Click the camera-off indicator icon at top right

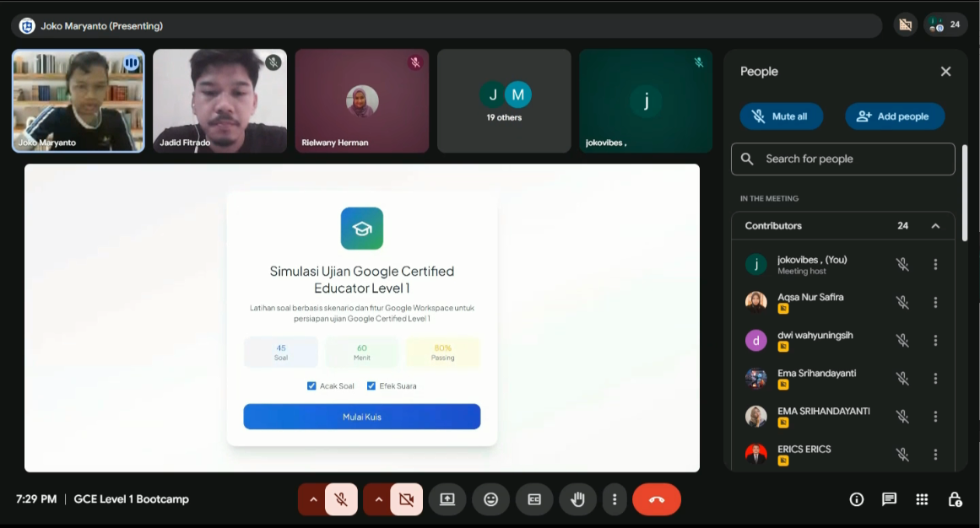(x=905, y=25)
